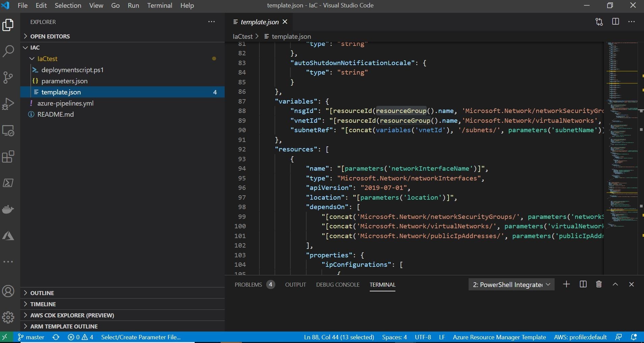Switch to the PROBLEMS tab

(248, 285)
